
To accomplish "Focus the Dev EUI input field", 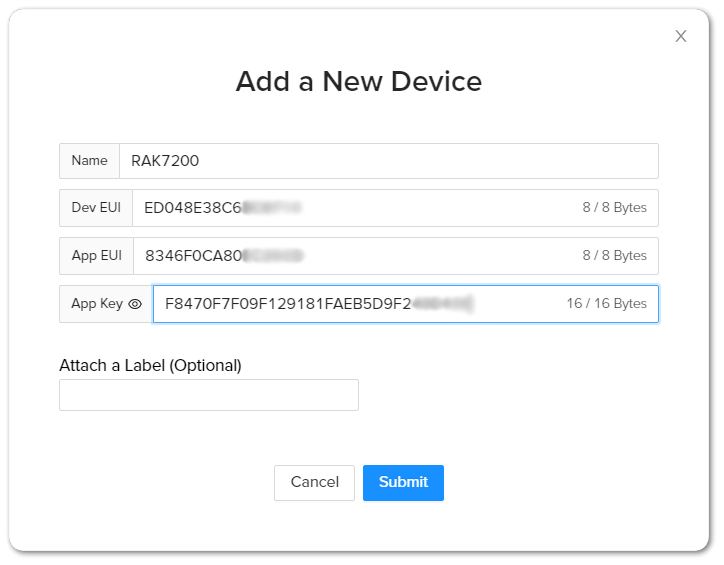I will coord(350,208).
